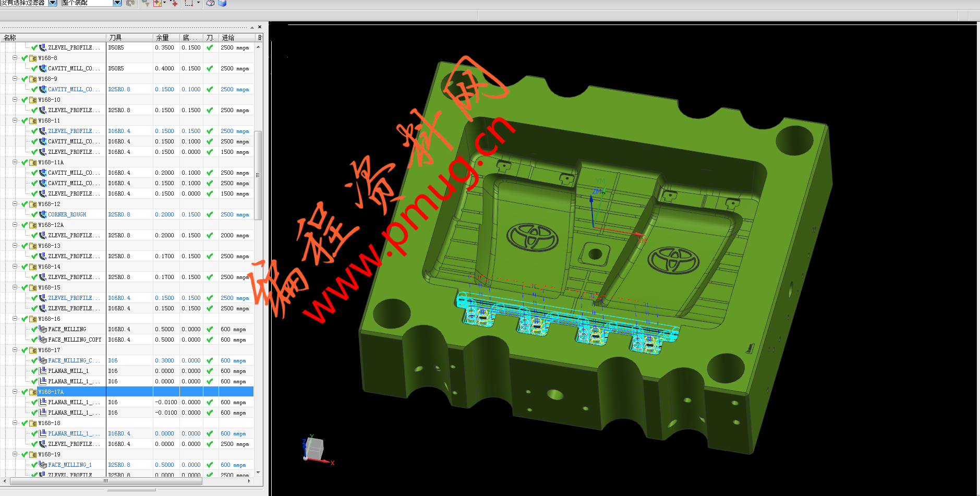Click toolpath checkmark in the 2000 mmpm row

pyautogui.click(x=210, y=235)
